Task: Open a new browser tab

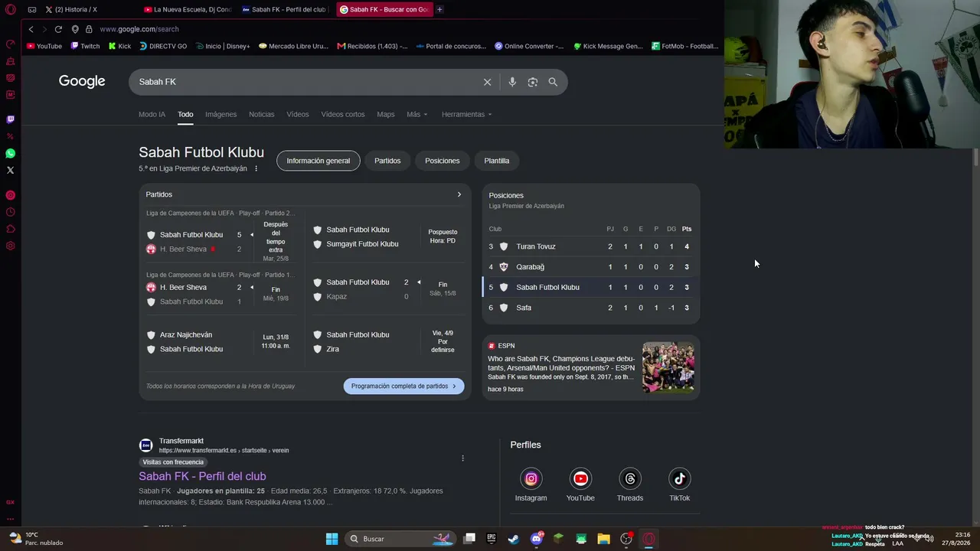Action: 439,9
